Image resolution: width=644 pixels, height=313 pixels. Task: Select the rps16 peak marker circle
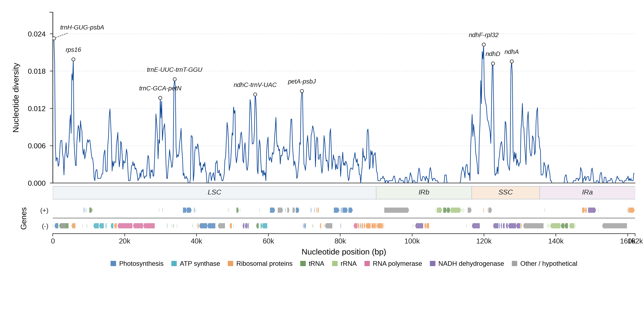pos(73,59)
